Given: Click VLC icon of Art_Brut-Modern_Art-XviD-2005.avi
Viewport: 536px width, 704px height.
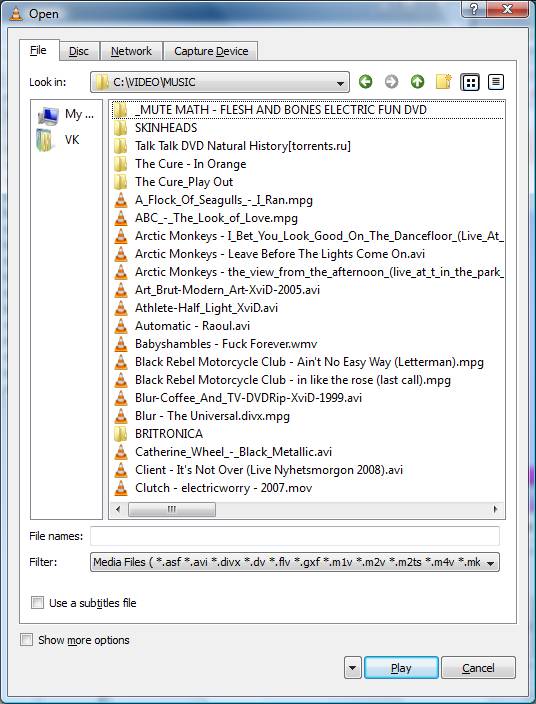Looking at the screenshot, I should click(121, 290).
